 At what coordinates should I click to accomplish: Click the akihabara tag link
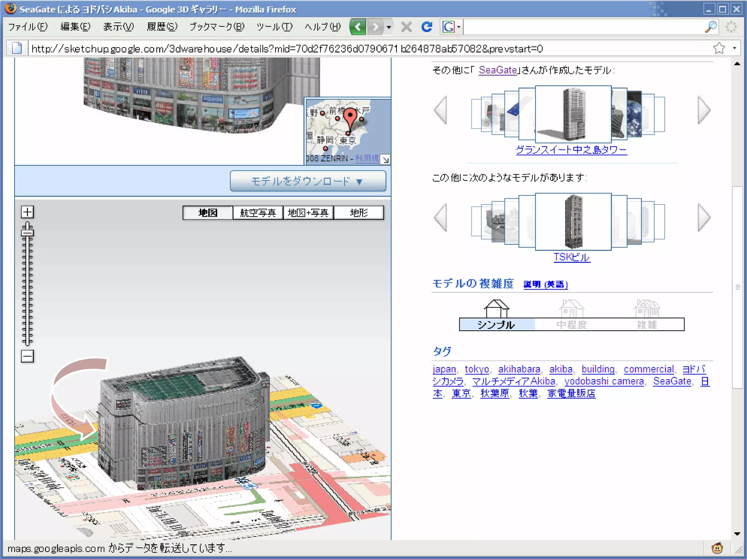point(519,369)
